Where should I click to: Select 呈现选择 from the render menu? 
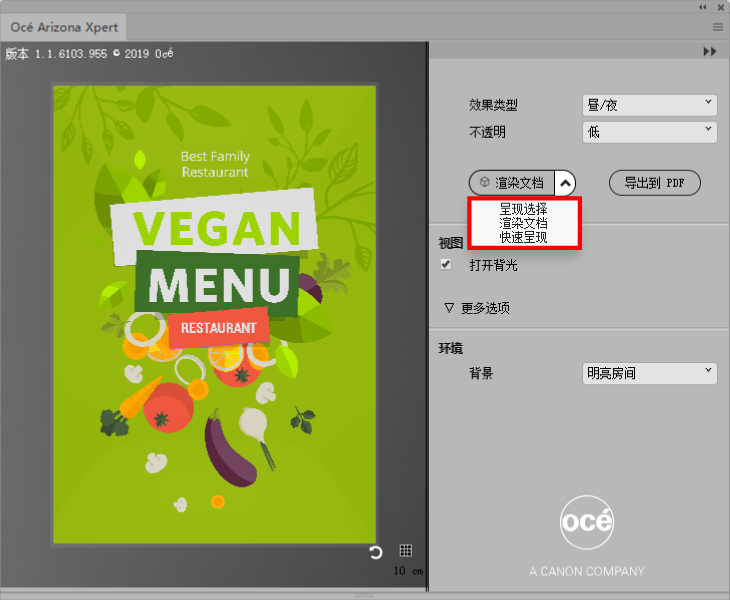[523, 209]
